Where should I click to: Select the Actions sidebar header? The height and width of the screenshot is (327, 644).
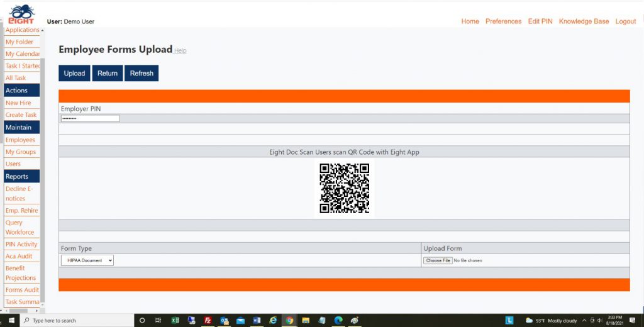(22, 91)
